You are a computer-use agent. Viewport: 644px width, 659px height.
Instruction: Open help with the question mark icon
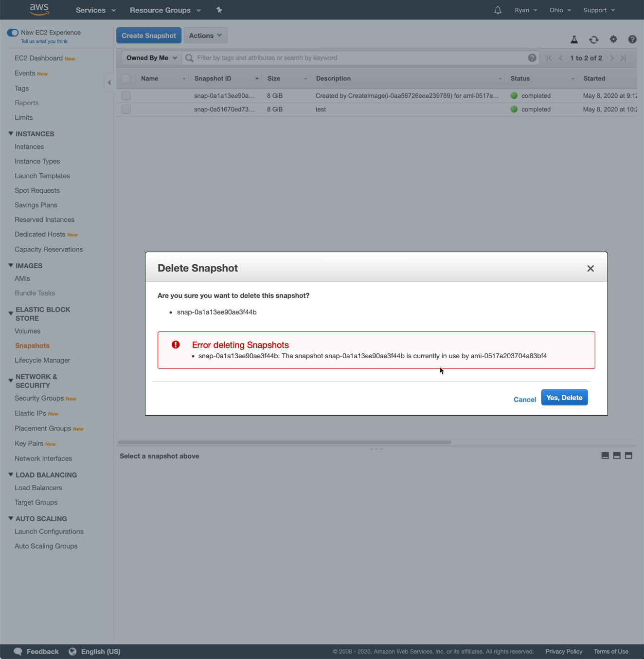(632, 39)
